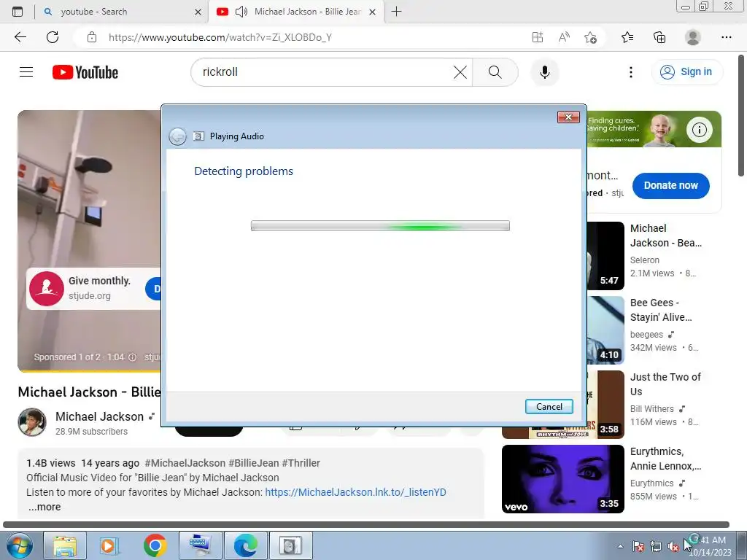Viewport: 747px width, 560px height.
Task: Click the address bar URL
Action: pos(220,37)
